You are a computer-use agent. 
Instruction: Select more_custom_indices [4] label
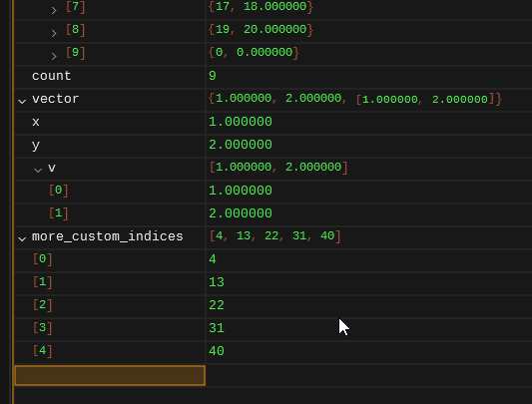coord(43,351)
